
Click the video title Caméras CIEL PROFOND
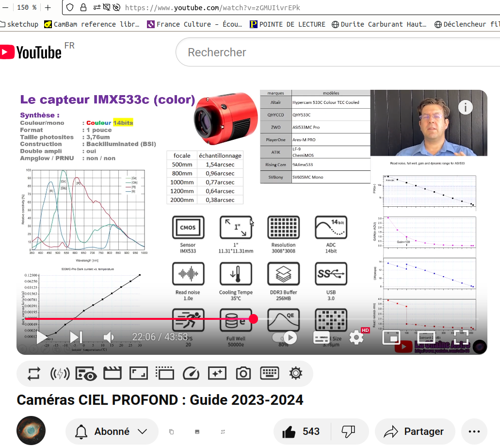160,400
